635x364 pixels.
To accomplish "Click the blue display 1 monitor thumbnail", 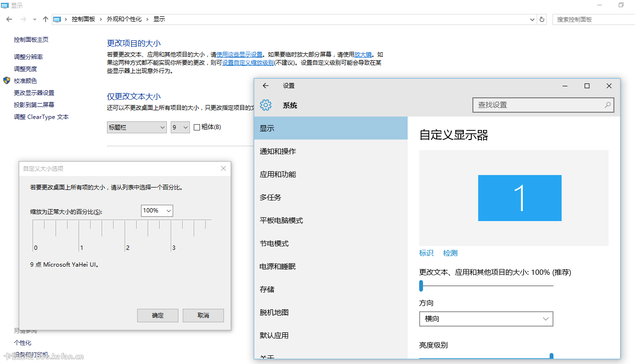I will pyautogui.click(x=520, y=198).
